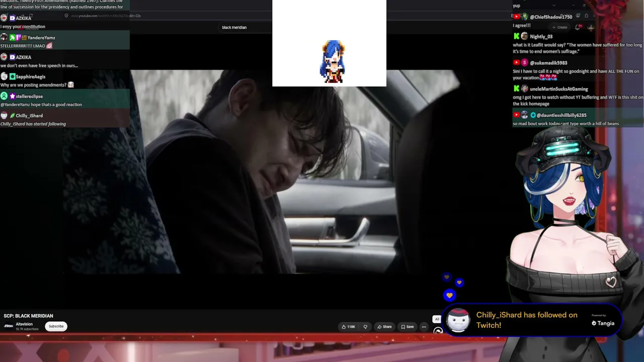The width and height of the screenshot is (644, 362).
Task: Open the Altavision channel name link
Action: pos(24,324)
